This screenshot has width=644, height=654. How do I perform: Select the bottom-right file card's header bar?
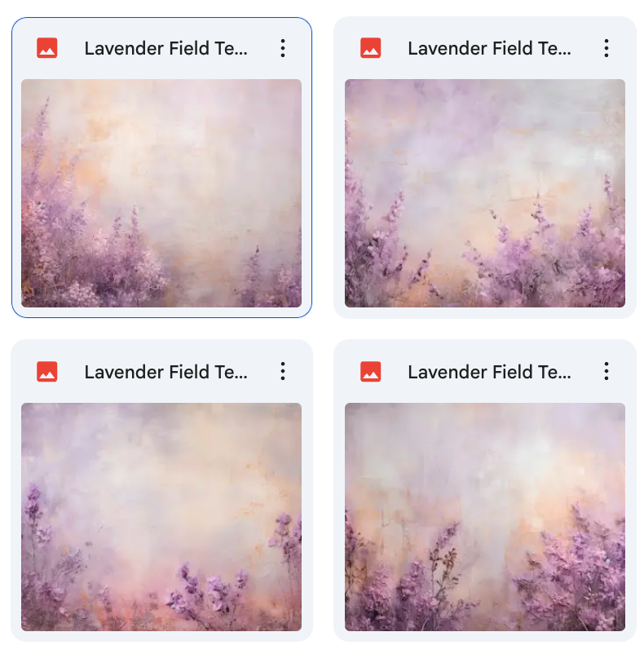pyautogui.click(x=485, y=372)
